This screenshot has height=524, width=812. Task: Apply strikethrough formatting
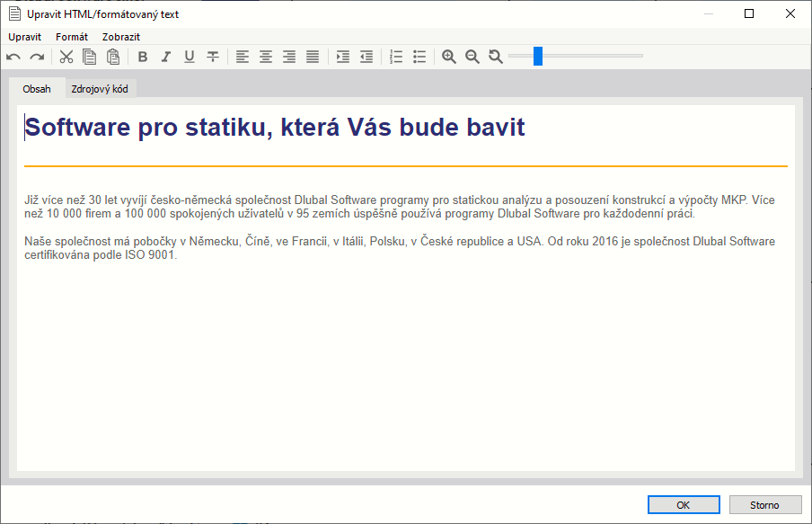point(212,56)
